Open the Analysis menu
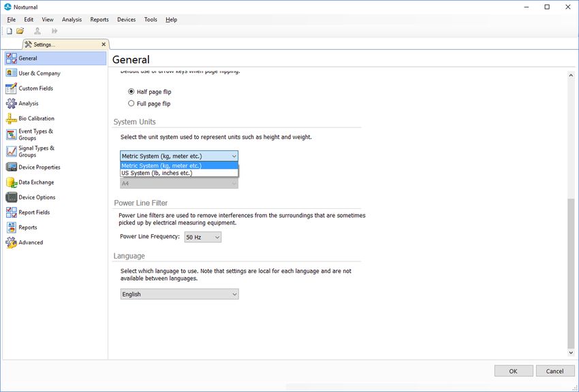This screenshot has width=579, height=392. pos(72,20)
